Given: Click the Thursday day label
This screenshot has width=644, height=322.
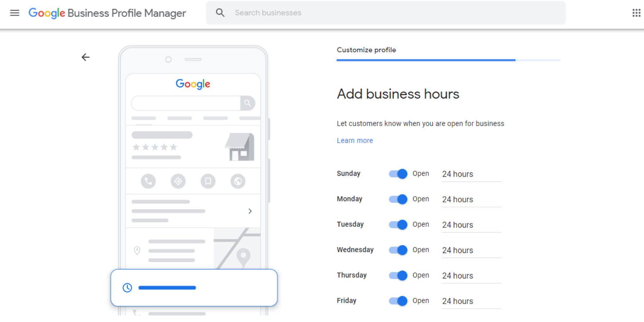Looking at the screenshot, I should tap(352, 275).
